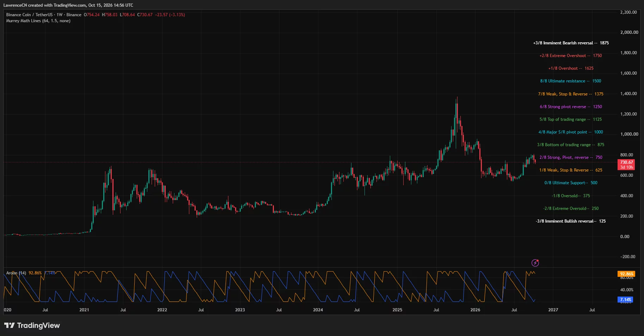Screen dimensions: 644x336
Task: Click the 4/8 Major S/R pivot point label
Action: [571, 132]
